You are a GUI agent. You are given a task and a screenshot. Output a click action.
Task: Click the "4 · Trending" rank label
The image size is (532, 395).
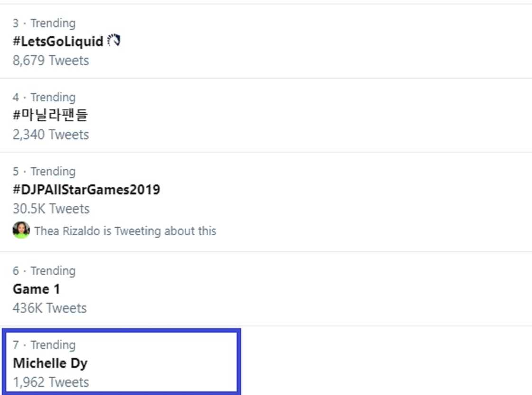[x=44, y=97]
